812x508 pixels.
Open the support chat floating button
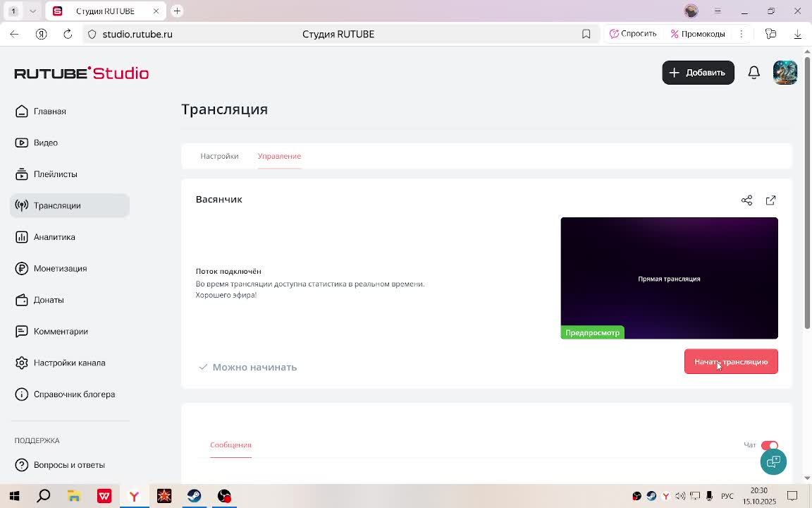pyautogui.click(x=773, y=461)
